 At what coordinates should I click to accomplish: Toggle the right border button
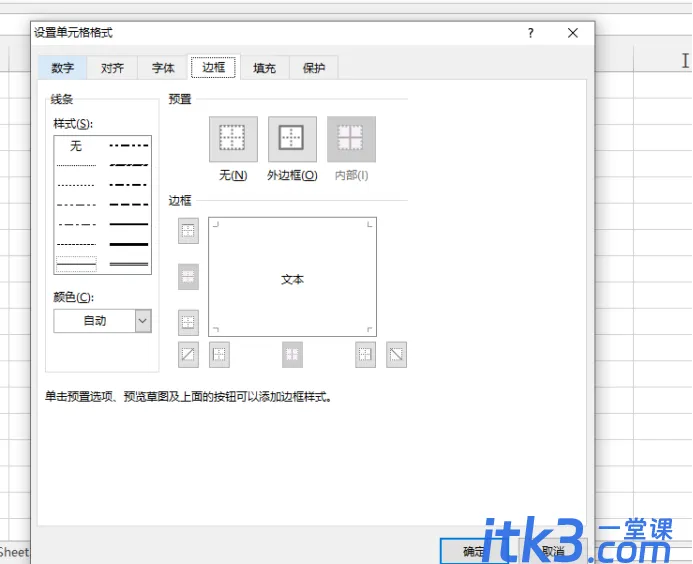point(366,354)
